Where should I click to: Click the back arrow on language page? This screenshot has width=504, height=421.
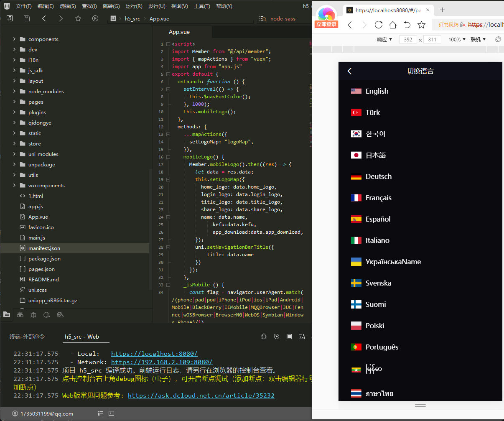click(350, 71)
